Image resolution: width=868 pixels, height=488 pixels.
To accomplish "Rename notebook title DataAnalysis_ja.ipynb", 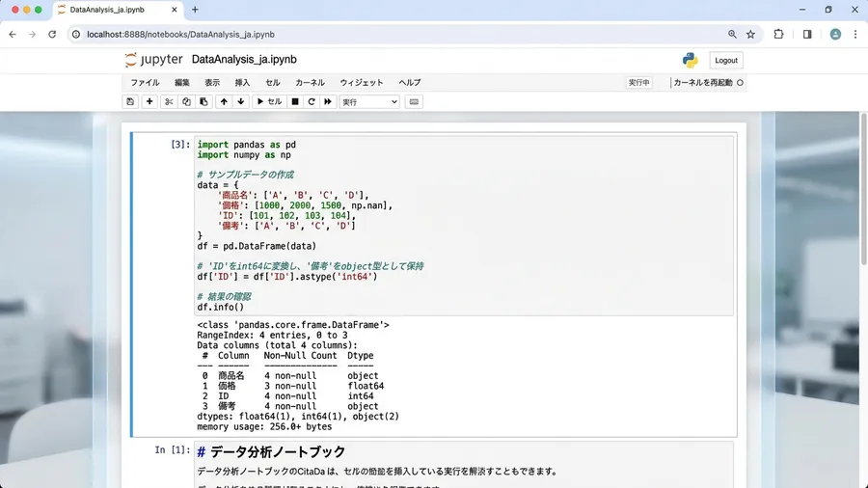I will 244,59.
